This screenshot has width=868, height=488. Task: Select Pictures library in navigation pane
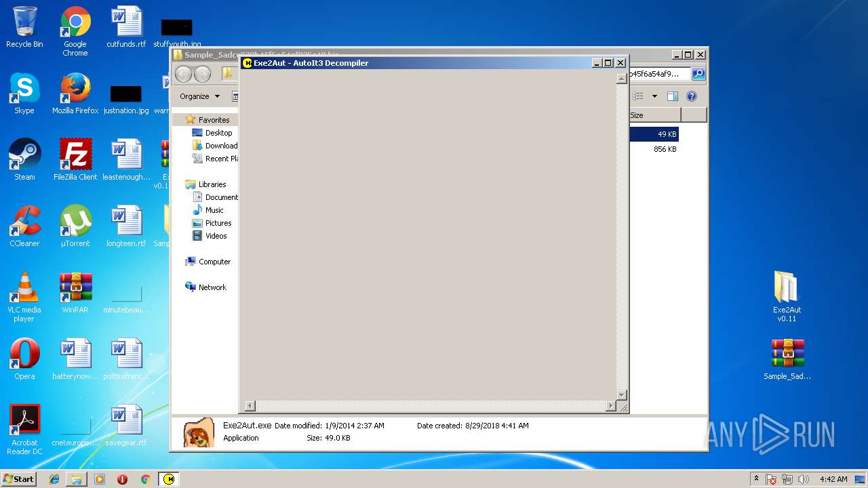(218, 223)
